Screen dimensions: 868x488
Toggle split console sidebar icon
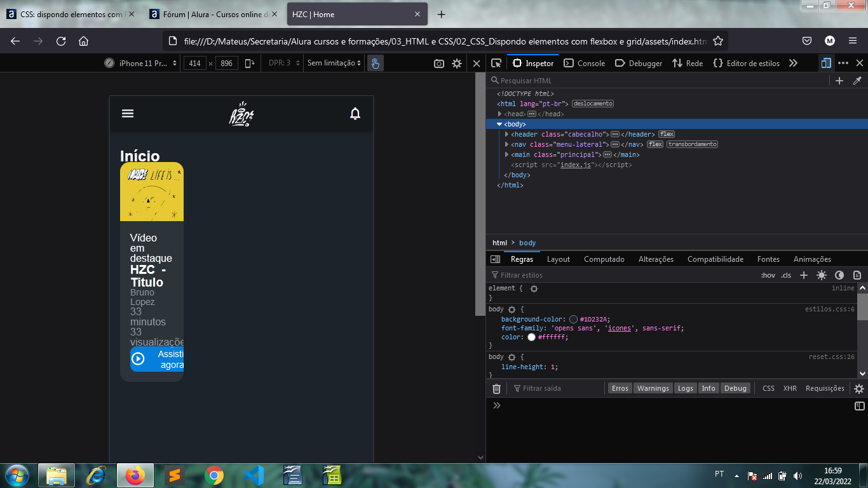[859, 405]
